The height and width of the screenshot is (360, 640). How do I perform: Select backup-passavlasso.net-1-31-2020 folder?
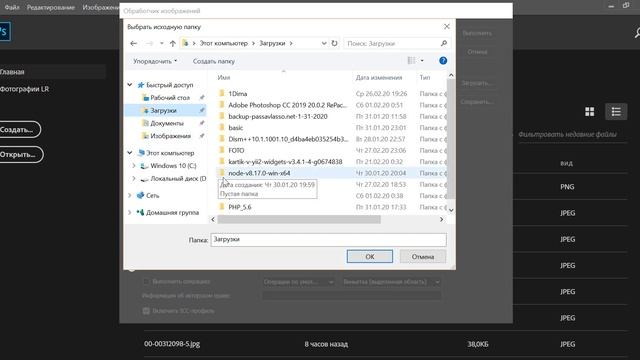click(278, 116)
